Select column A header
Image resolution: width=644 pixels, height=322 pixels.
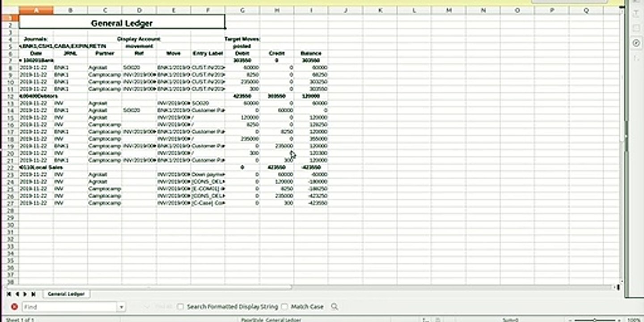click(x=36, y=10)
